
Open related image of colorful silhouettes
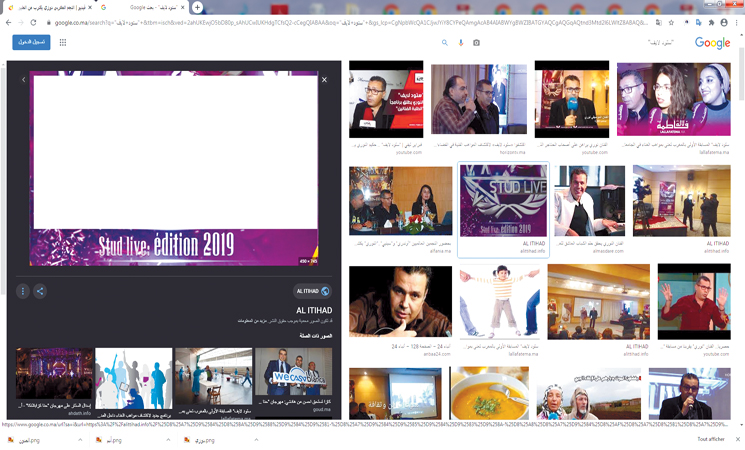tap(134, 378)
